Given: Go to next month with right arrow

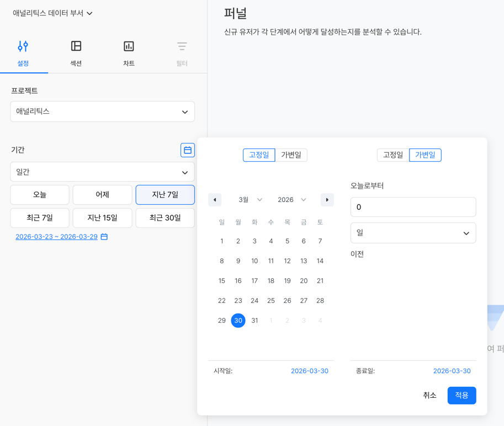Looking at the screenshot, I should coord(327,200).
